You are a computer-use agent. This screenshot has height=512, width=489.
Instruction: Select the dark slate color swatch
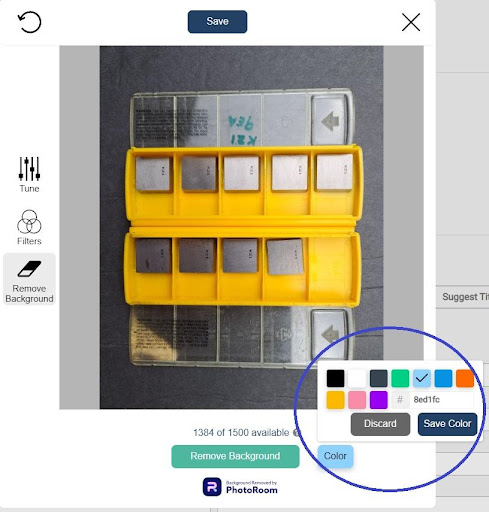(379, 378)
